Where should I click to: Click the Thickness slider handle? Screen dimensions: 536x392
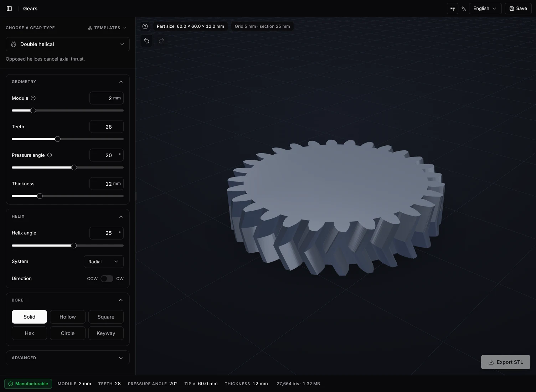pos(40,196)
